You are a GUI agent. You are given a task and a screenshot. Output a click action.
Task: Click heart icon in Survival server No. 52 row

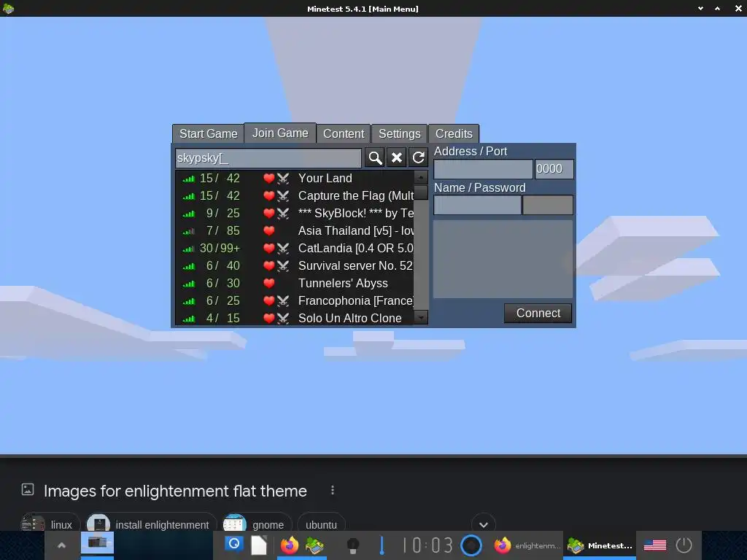[x=268, y=265]
